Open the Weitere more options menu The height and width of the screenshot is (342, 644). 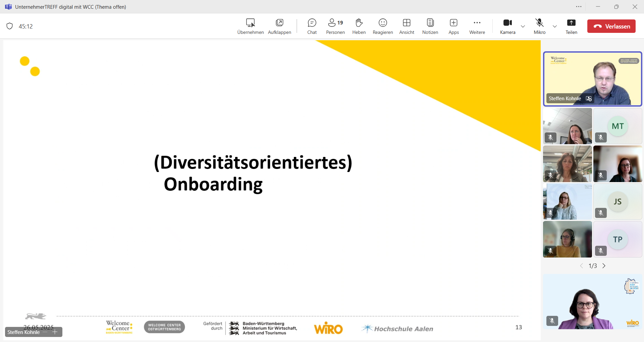(x=477, y=26)
